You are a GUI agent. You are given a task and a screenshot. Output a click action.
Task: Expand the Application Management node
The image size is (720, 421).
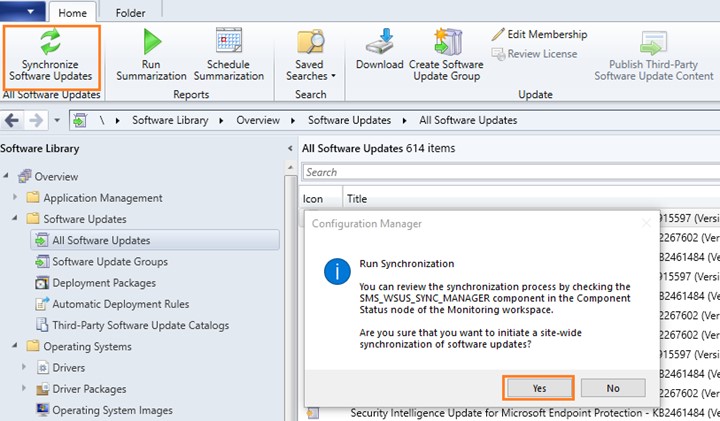(x=15, y=197)
